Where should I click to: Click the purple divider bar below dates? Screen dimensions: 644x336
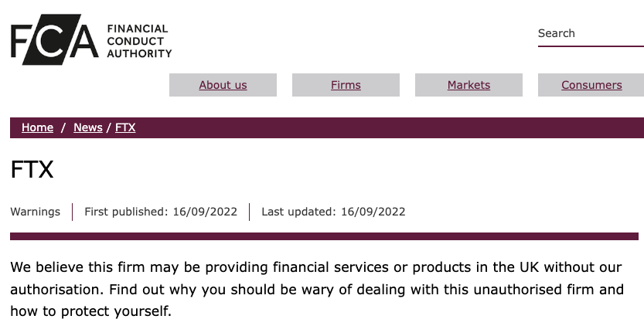[324, 236]
